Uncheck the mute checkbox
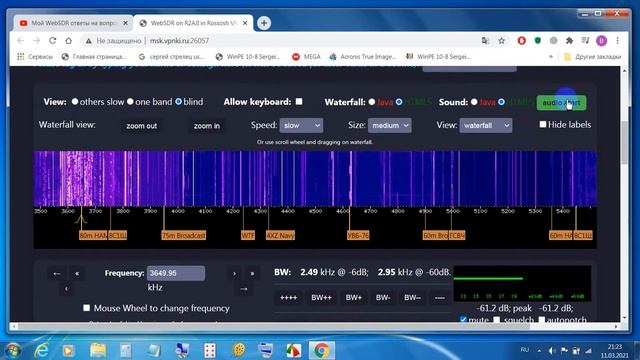Image resolution: width=640 pixels, height=360 pixels. click(x=463, y=320)
